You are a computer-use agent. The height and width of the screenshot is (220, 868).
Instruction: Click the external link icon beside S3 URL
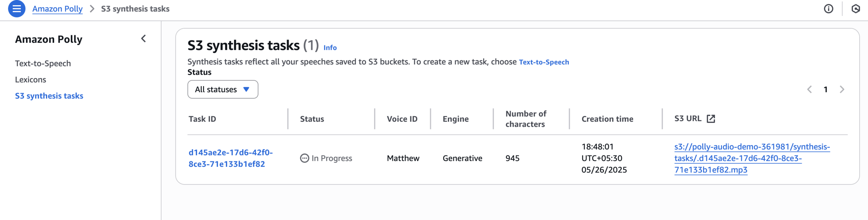click(x=711, y=119)
